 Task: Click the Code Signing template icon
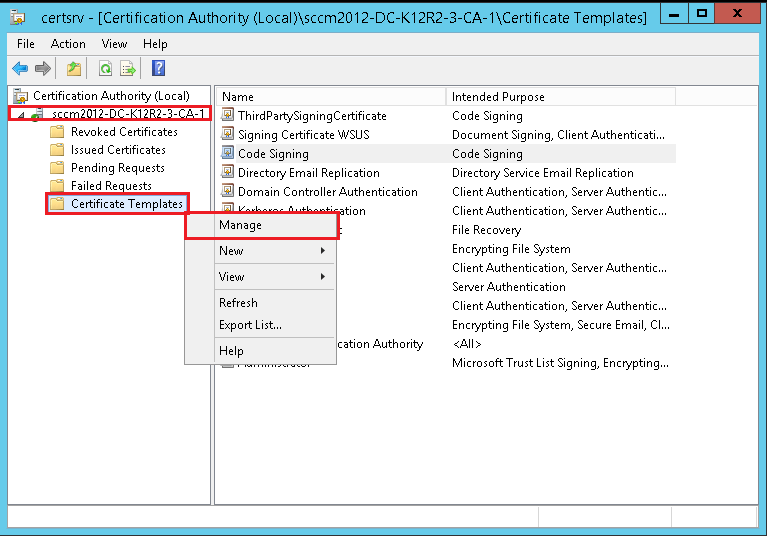click(227, 152)
